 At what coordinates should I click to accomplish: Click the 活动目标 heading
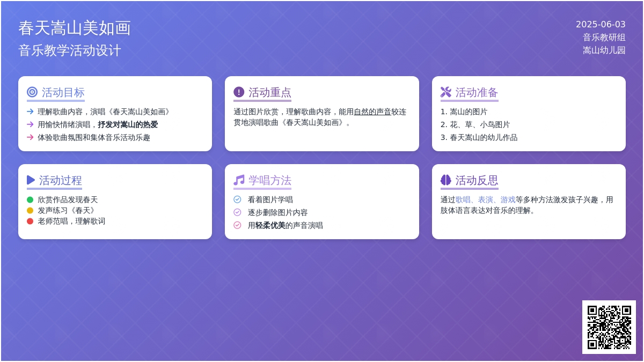coord(63,92)
